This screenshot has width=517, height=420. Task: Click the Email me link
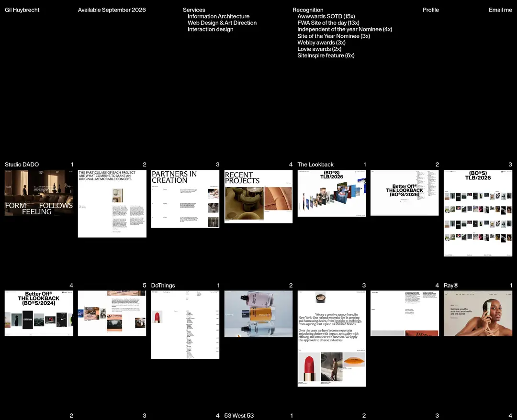coord(500,10)
